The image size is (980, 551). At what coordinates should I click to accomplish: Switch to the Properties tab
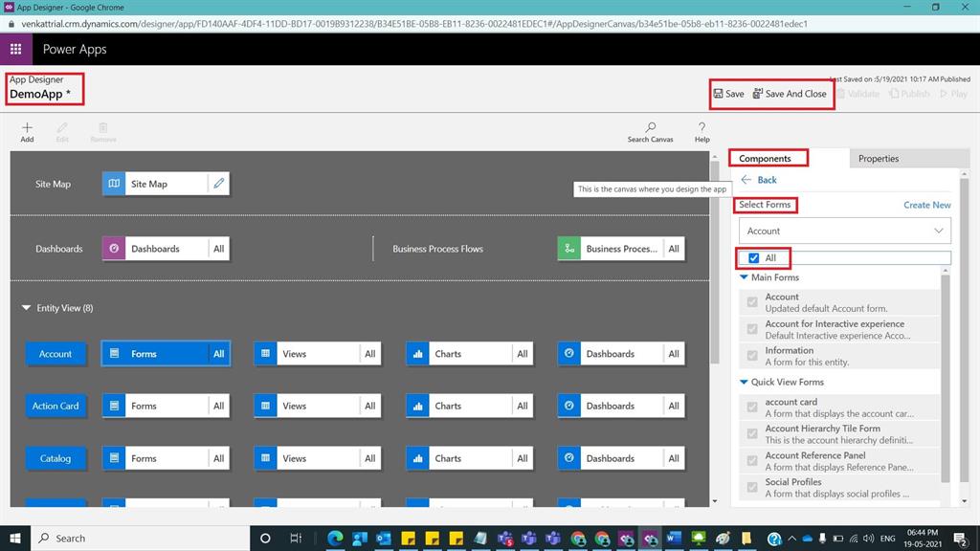(x=878, y=159)
